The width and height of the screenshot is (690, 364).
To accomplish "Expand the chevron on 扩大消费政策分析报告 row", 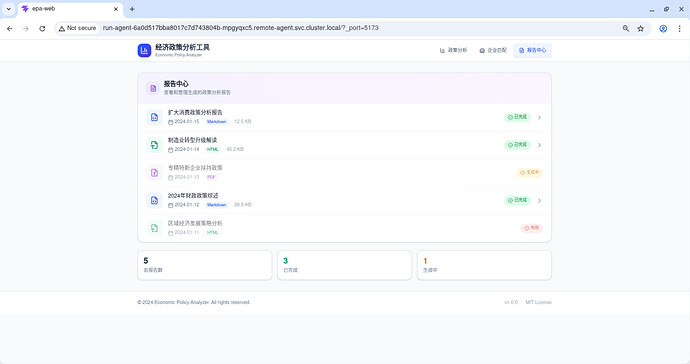I will (540, 118).
